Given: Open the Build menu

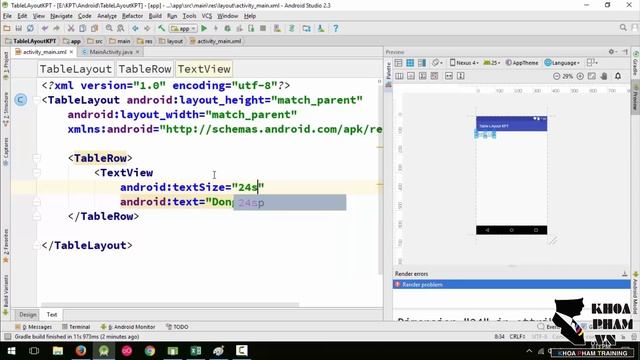Looking at the screenshot, I should coord(155,16).
